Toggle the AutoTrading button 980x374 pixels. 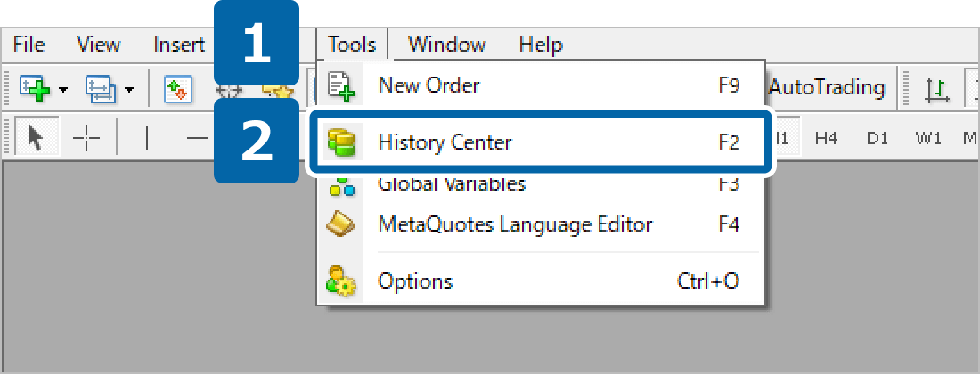(826, 87)
